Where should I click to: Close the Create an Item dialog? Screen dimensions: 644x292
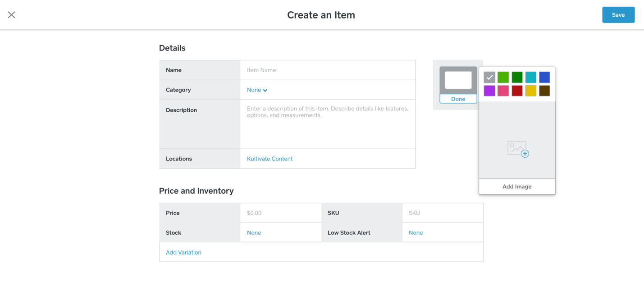click(x=12, y=15)
